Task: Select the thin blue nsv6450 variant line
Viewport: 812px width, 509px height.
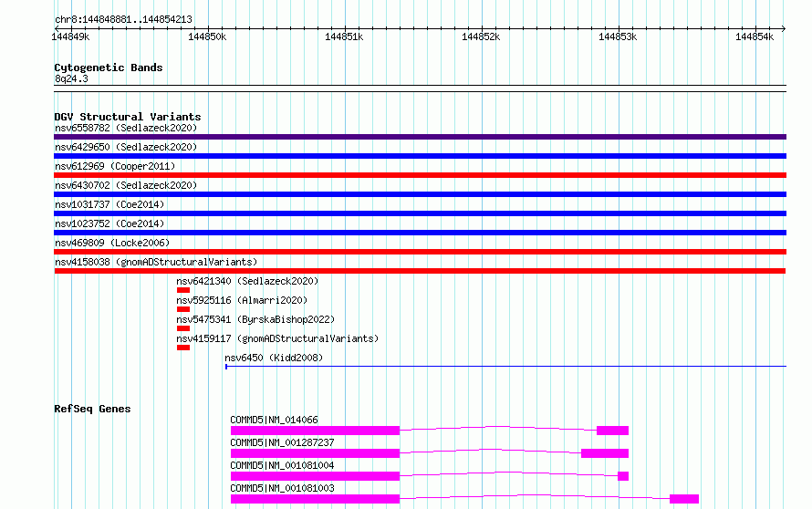Action: tap(506, 367)
